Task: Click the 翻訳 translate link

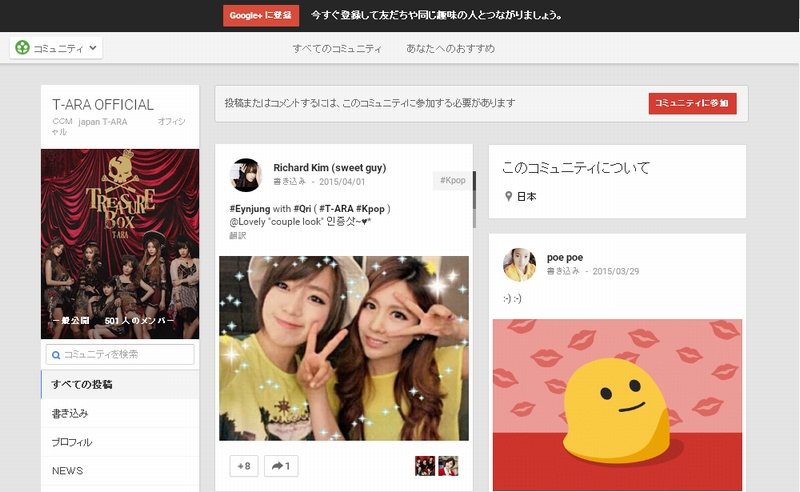Action: pos(238,235)
